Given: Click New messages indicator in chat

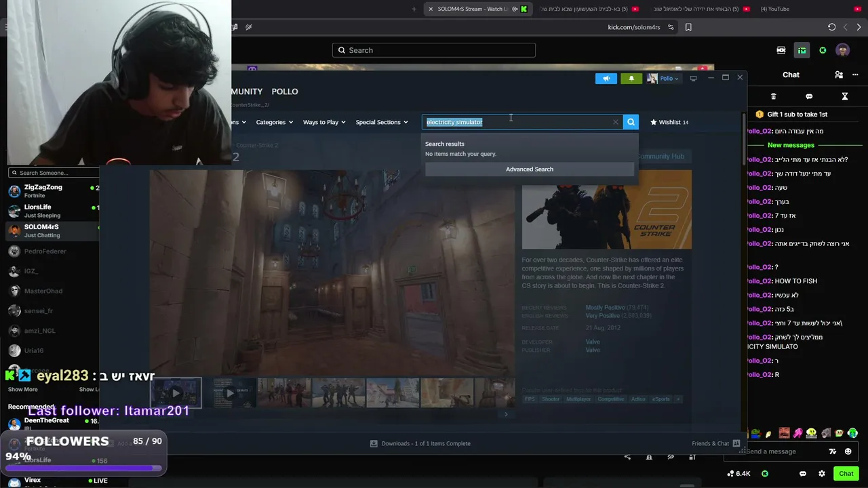Looking at the screenshot, I should 791,145.
